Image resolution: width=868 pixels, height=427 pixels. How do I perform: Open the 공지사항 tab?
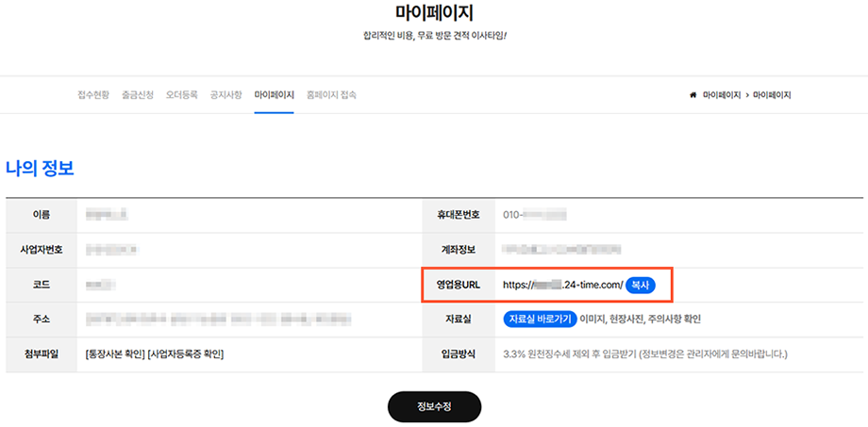[225, 95]
